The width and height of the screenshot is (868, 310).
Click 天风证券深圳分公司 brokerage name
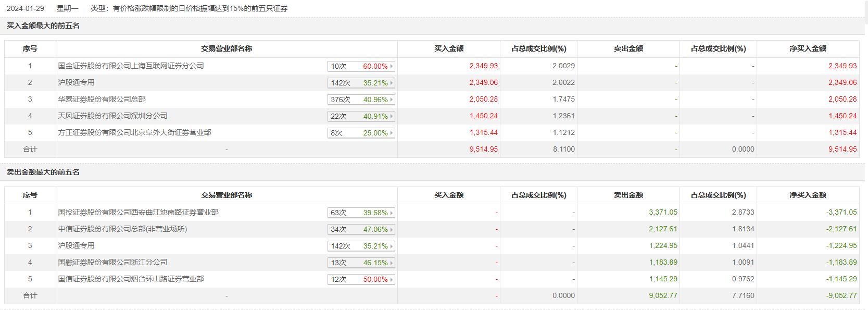[112, 116]
